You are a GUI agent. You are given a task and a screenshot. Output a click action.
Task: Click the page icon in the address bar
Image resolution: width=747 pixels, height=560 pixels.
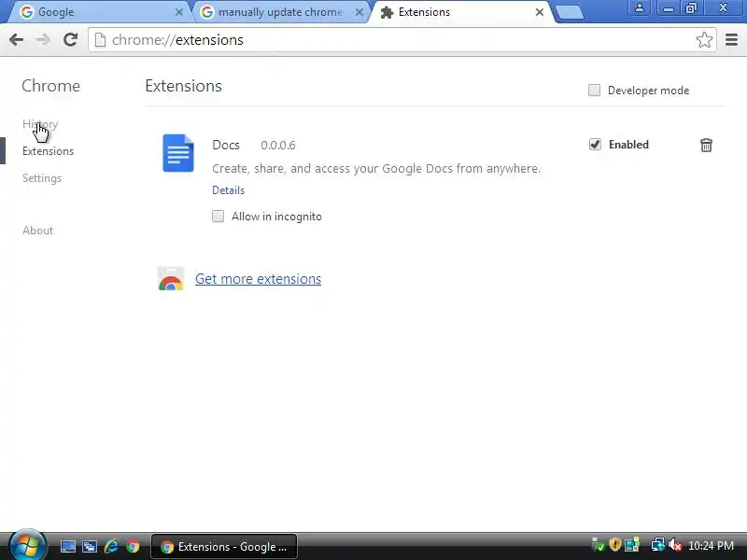tap(100, 40)
